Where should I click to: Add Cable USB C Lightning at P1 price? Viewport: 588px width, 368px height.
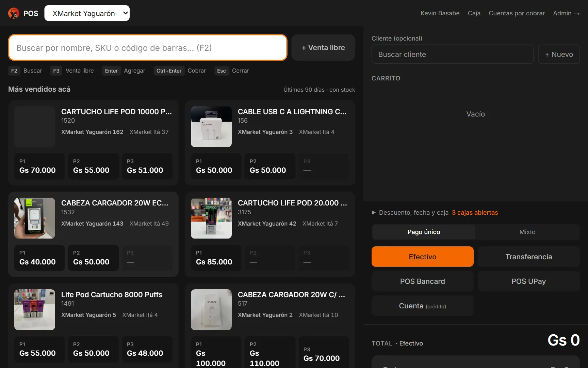pos(216,166)
